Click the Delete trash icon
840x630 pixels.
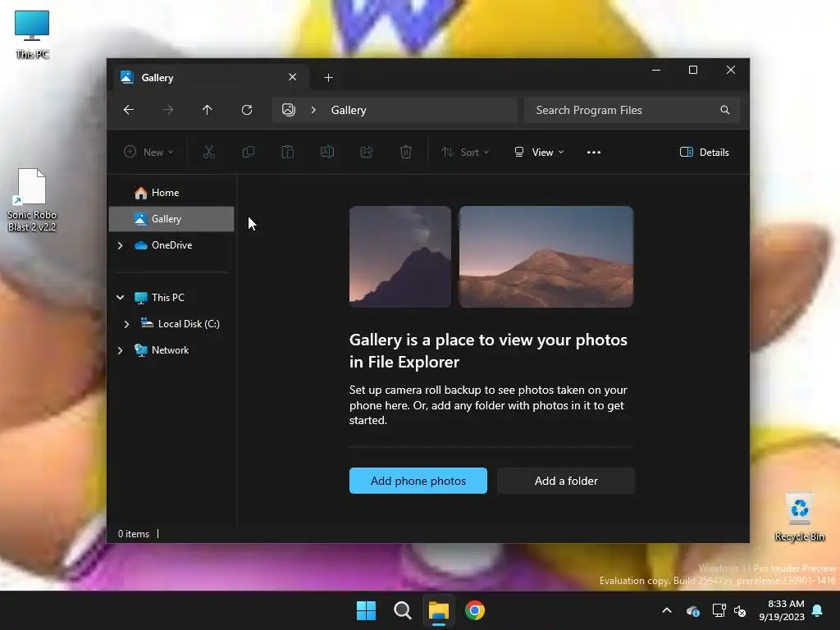click(x=406, y=152)
